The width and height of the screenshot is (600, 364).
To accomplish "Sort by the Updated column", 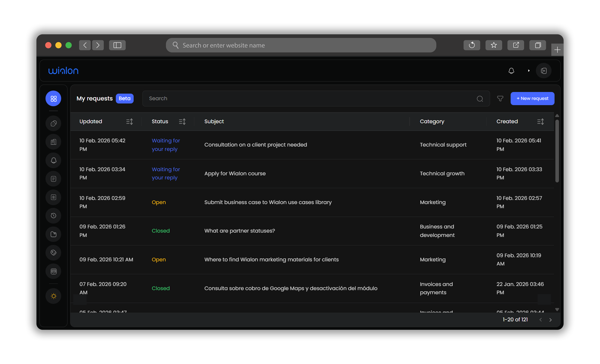I will coord(129,122).
